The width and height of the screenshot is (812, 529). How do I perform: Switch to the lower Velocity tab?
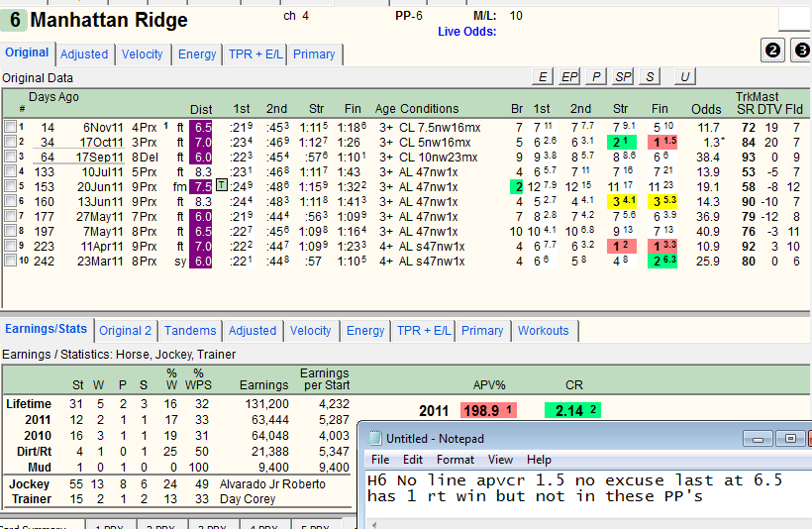[x=311, y=331]
